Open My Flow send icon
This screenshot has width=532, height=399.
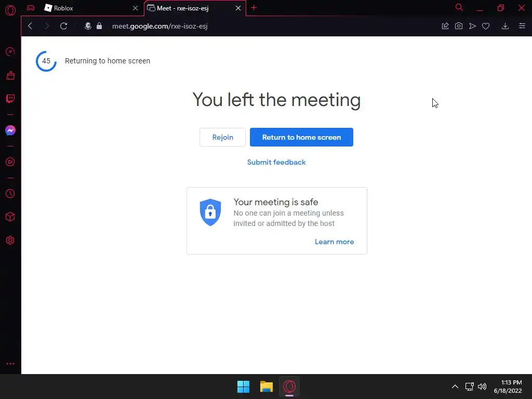click(x=472, y=26)
